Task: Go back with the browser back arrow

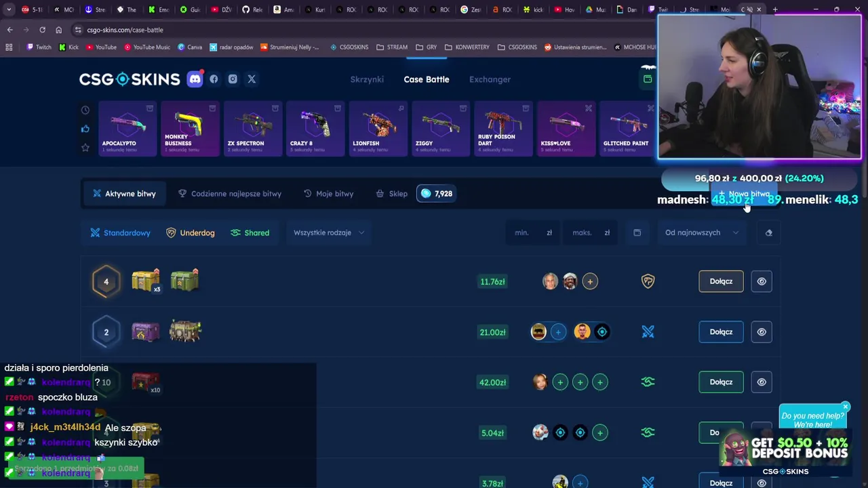Action: [x=9, y=30]
